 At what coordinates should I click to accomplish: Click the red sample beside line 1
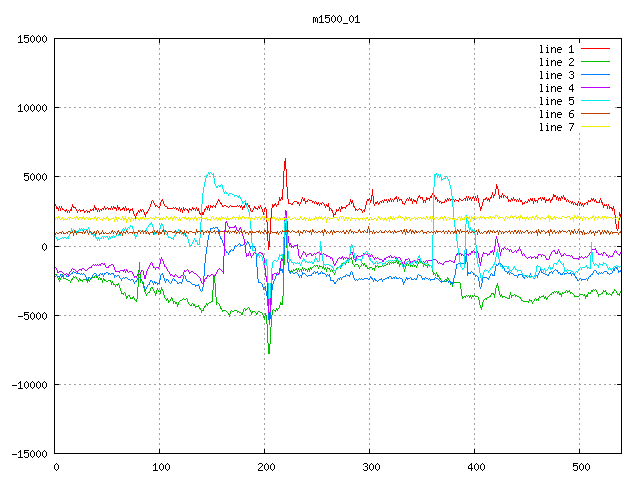[595, 49]
